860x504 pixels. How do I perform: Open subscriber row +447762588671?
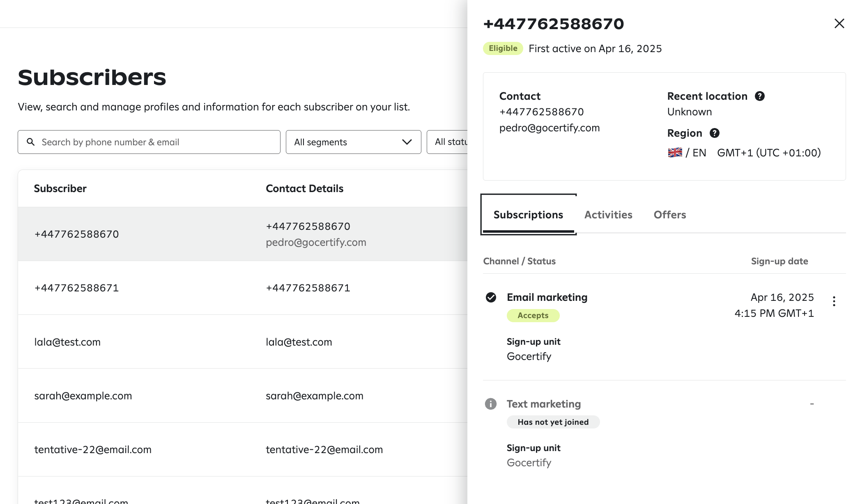(77, 288)
